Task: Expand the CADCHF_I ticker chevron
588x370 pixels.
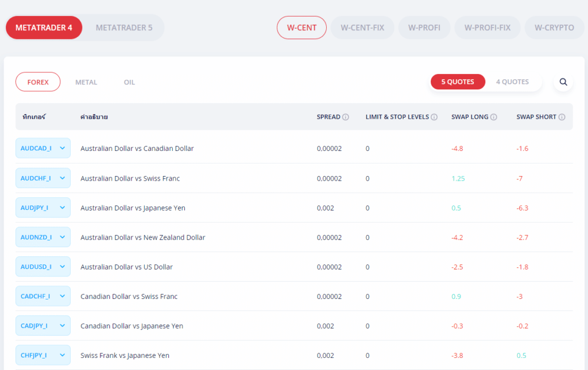Action: coord(62,296)
